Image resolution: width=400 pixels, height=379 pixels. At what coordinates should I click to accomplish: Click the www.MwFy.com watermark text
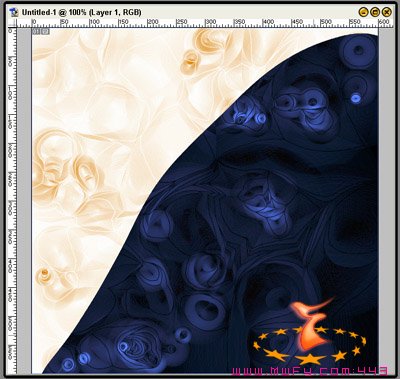point(310,371)
